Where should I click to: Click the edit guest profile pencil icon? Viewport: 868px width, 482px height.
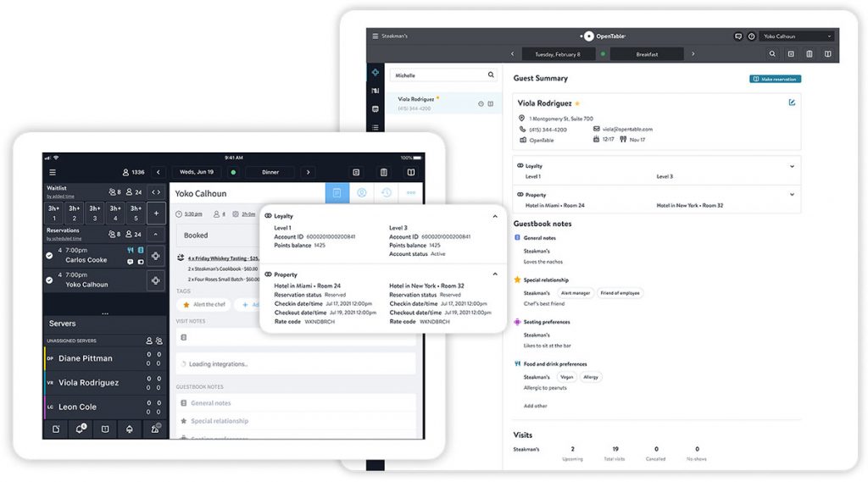792,103
